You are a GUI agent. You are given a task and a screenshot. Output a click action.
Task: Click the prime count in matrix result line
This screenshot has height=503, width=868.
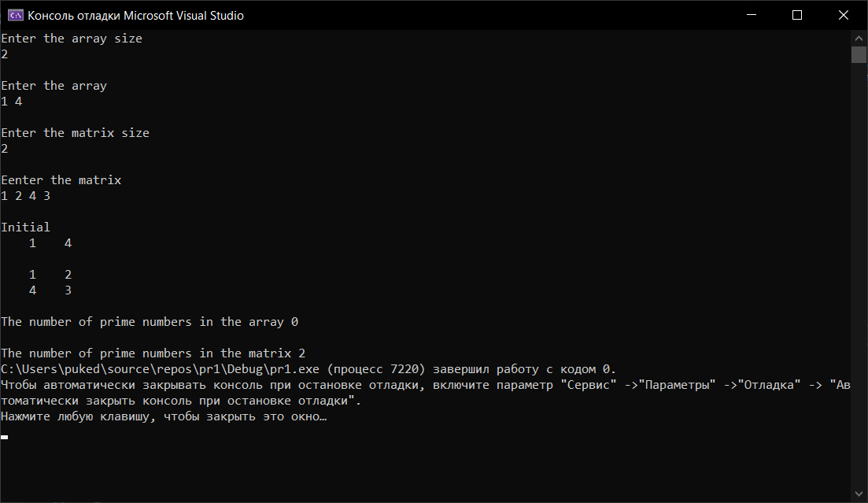click(153, 353)
